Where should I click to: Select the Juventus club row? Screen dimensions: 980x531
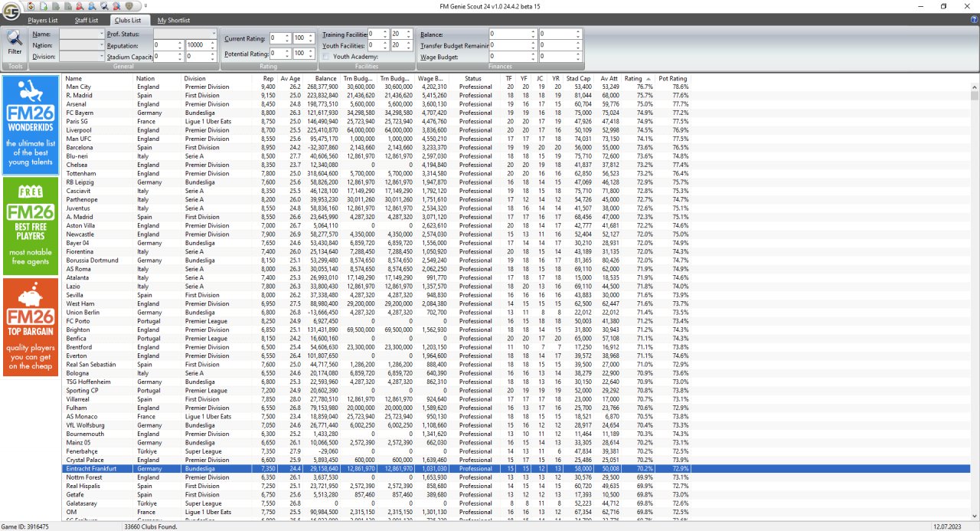tap(377, 208)
